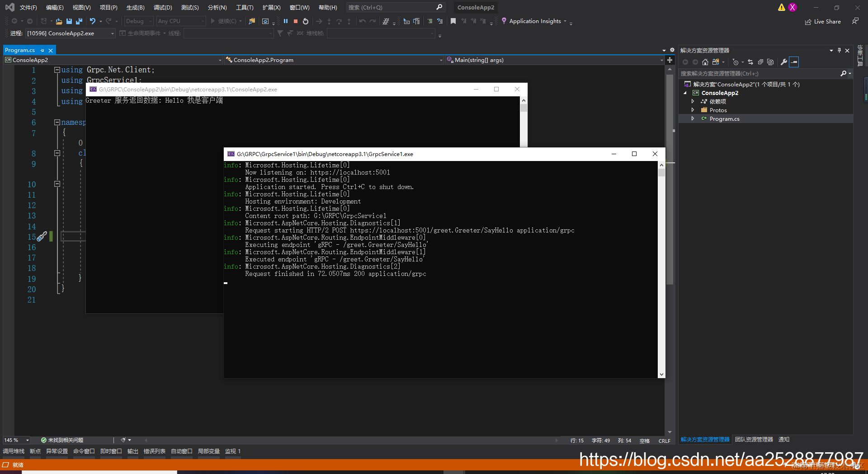Toggle the preview selected items button

tap(794, 62)
